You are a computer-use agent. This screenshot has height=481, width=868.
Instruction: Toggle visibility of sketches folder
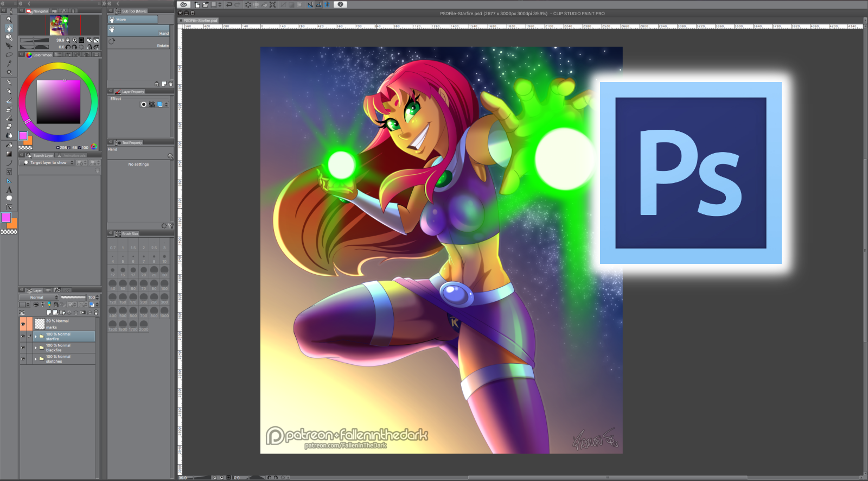point(23,359)
